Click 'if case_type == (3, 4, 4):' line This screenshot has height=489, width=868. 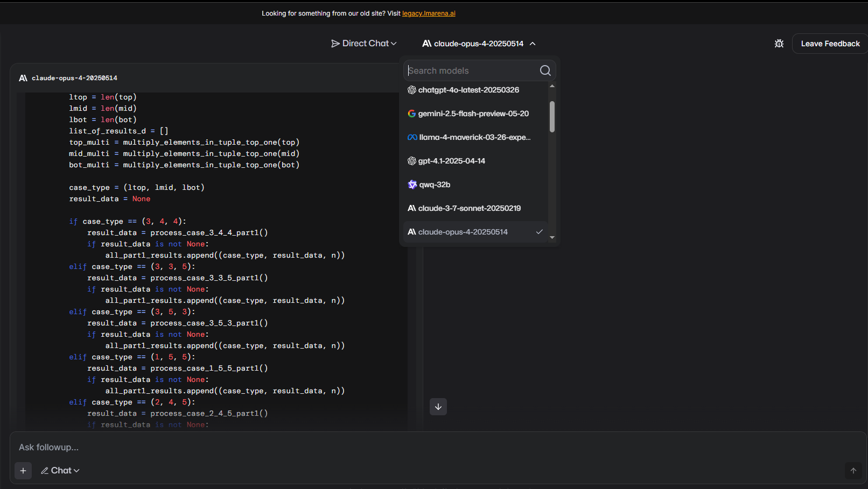128,222
